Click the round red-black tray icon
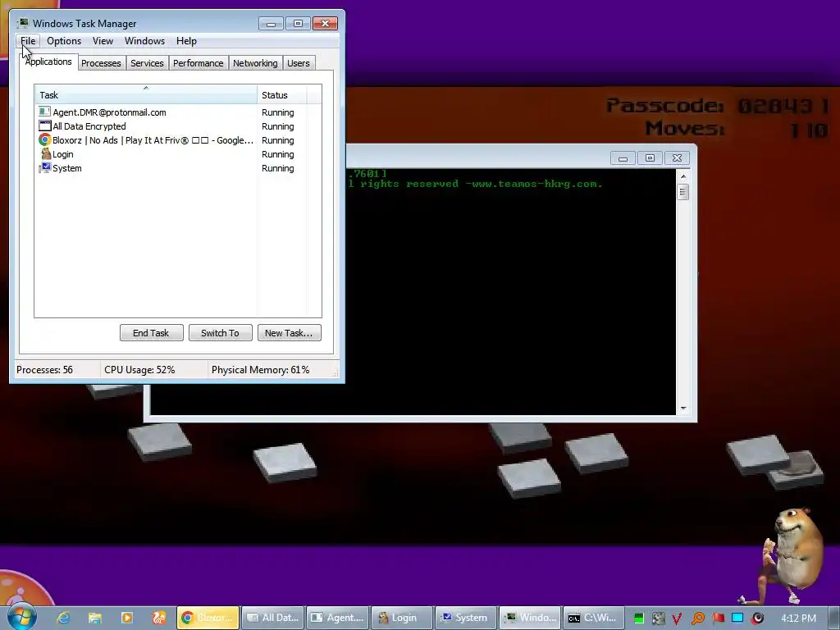This screenshot has height=630, width=840. click(x=758, y=619)
